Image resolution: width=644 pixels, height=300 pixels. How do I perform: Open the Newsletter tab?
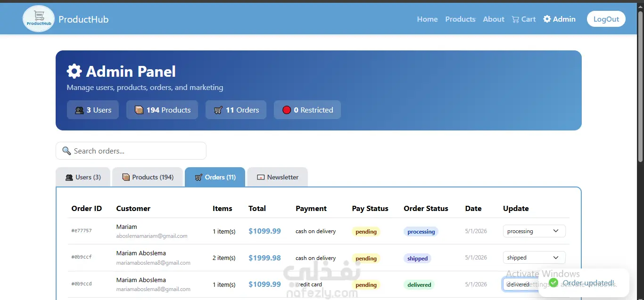pyautogui.click(x=278, y=177)
